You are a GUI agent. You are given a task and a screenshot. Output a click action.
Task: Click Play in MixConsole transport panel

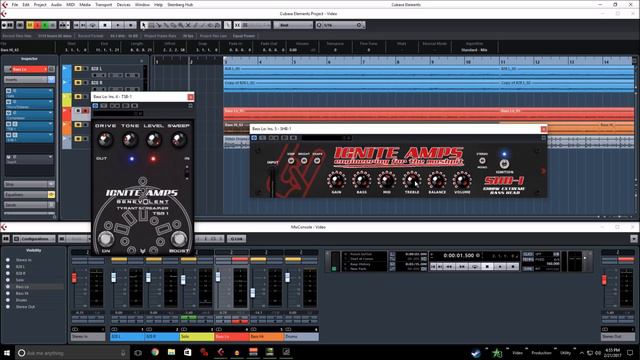(500, 267)
